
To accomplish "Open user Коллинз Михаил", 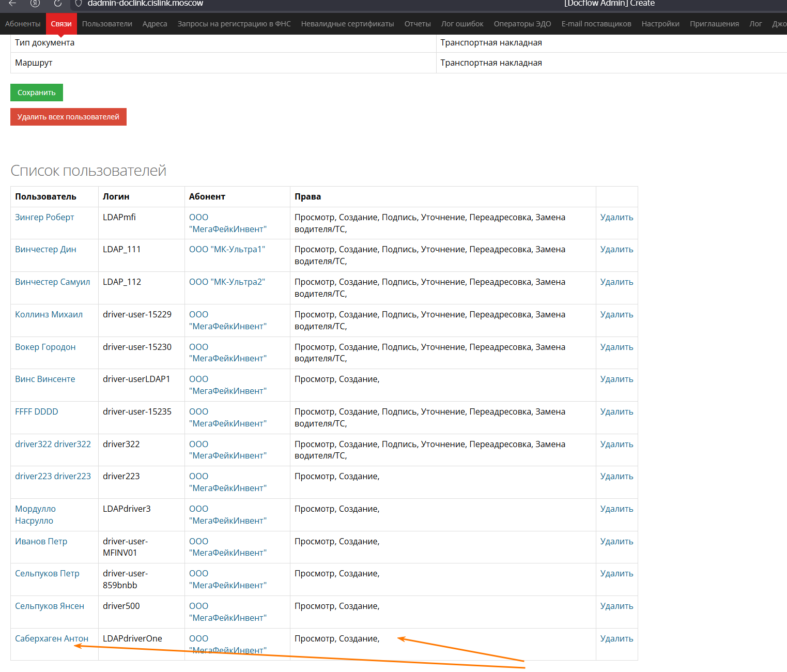I will (x=49, y=314).
